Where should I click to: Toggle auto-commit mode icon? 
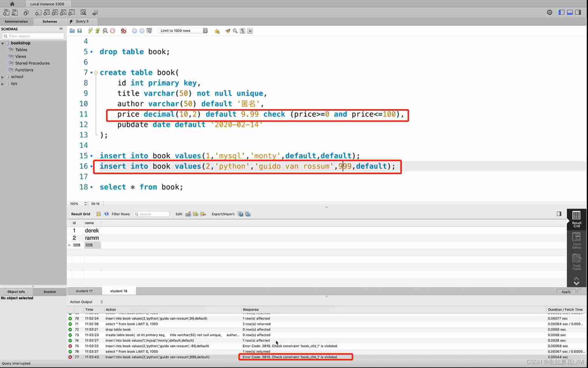(x=150, y=31)
